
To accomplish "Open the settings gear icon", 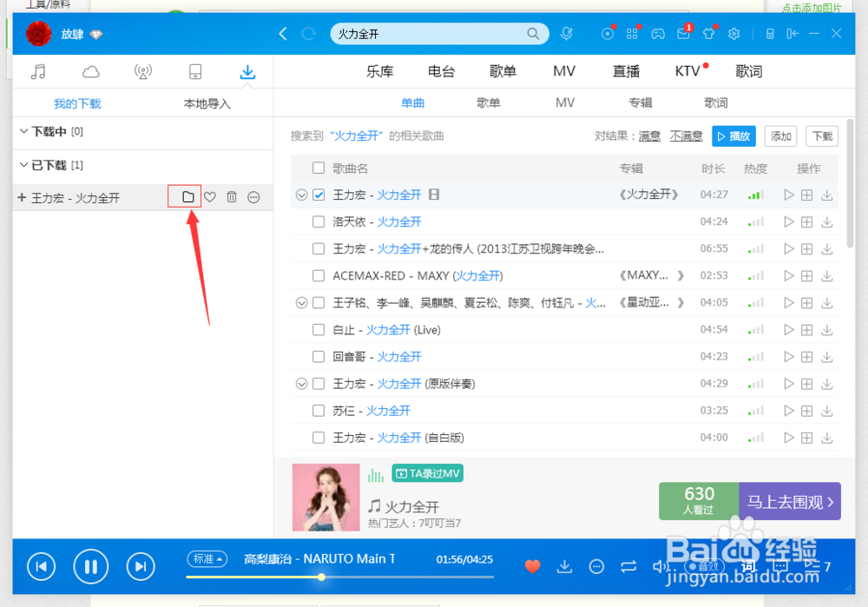I will pos(733,33).
